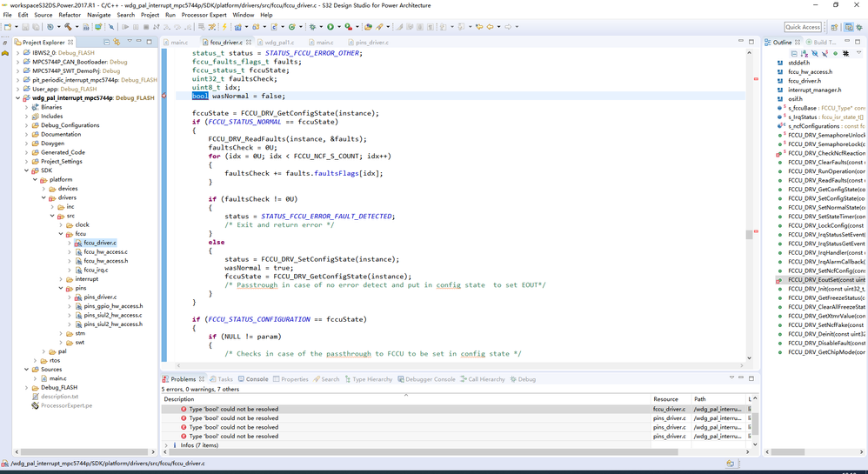Image resolution: width=868 pixels, height=474 pixels.
Task: Collapse the fccu folder
Action: 61,234
